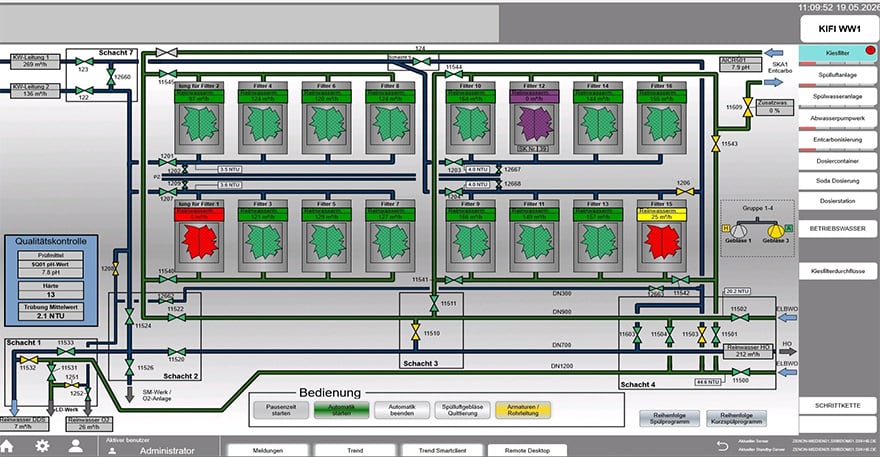This screenshot has width=880, height=457.
Task: Open the Remote Desktop tab
Action: pyautogui.click(x=528, y=450)
